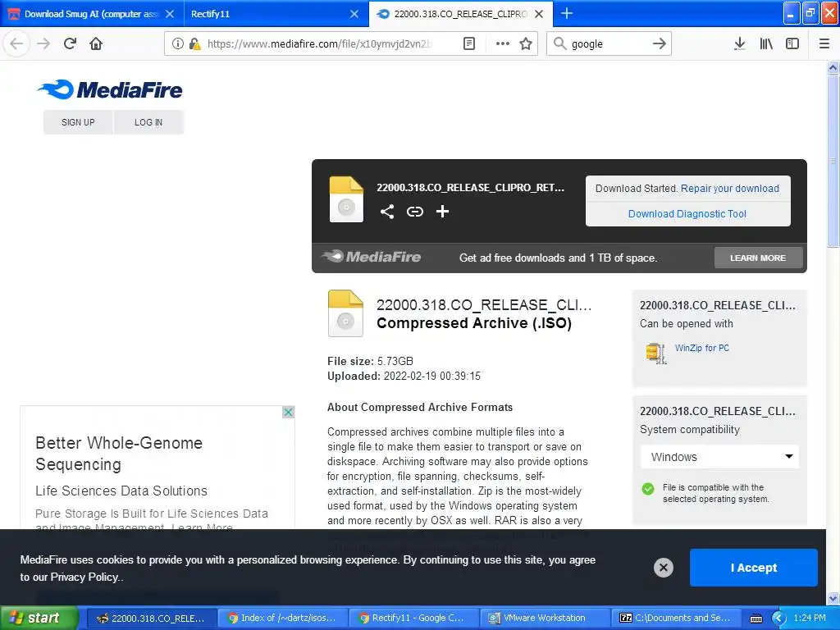Open the Firefox downloads panel
This screenshot has width=840, height=630.
coord(739,44)
